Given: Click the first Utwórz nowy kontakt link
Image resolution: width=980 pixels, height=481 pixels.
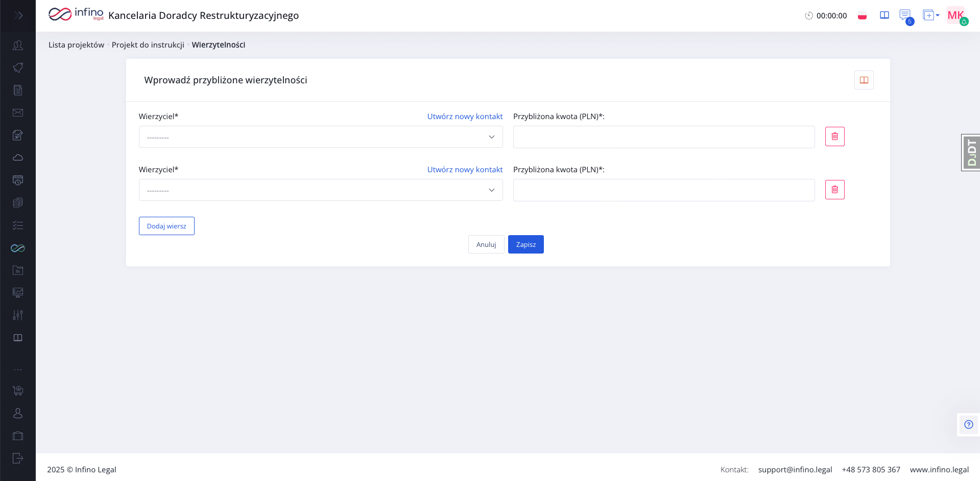Looking at the screenshot, I should pos(465,117).
